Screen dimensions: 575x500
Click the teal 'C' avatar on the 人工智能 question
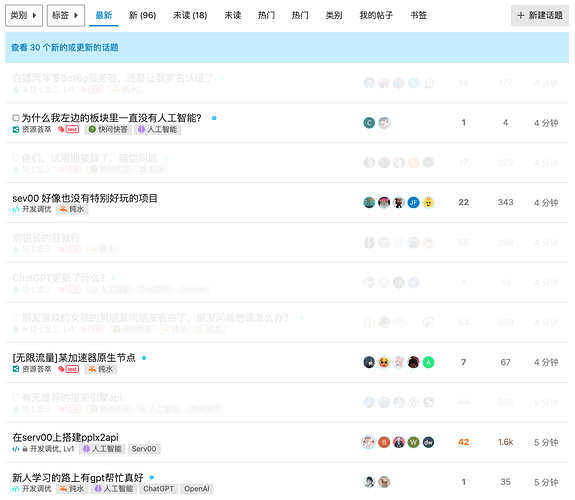coord(369,123)
